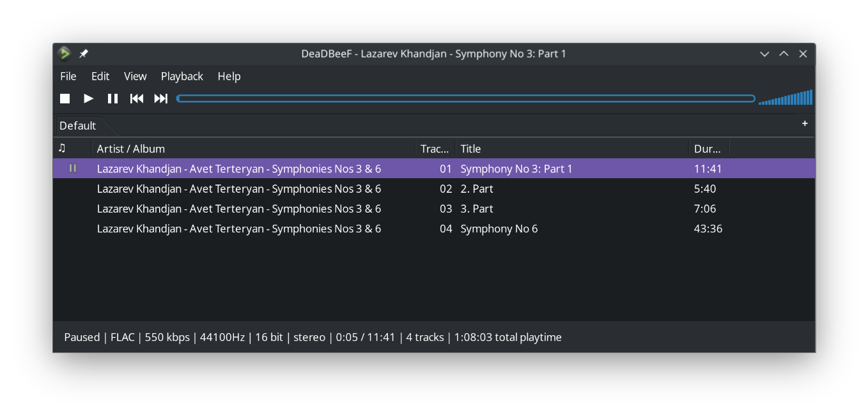Skip to the next track

pos(161,98)
